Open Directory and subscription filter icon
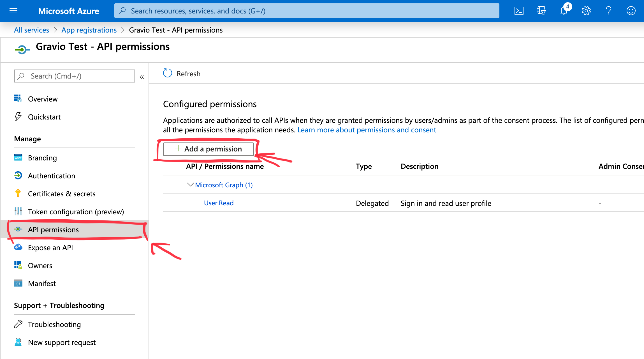This screenshot has height=359, width=644. [541, 11]
